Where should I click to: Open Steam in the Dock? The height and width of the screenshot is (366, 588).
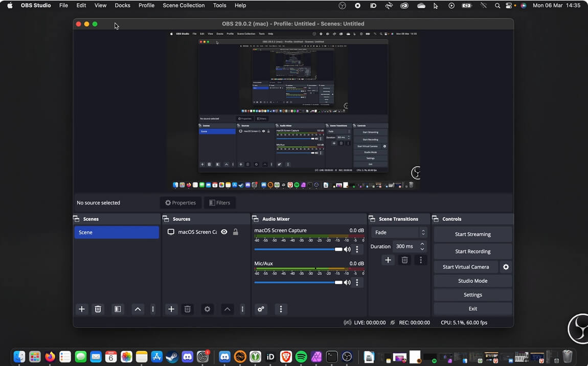[172, 357]
